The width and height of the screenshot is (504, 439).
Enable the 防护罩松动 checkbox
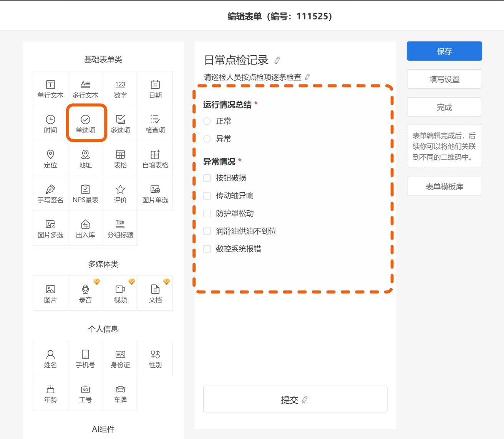pyautogui.click(x=207, y=213)
